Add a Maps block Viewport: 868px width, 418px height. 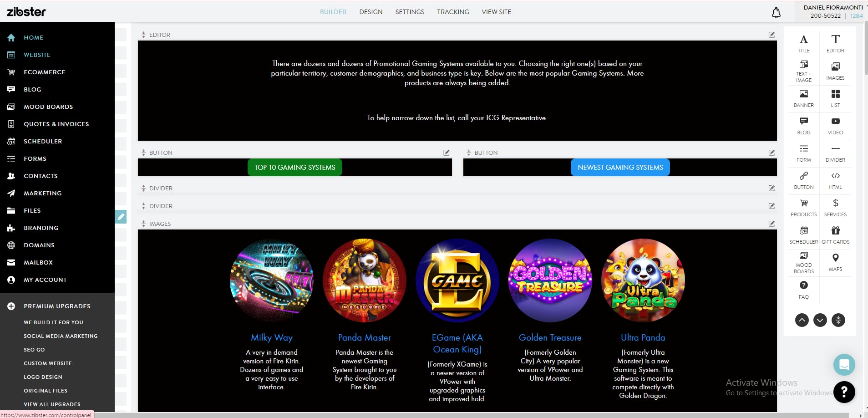(835, 263)
